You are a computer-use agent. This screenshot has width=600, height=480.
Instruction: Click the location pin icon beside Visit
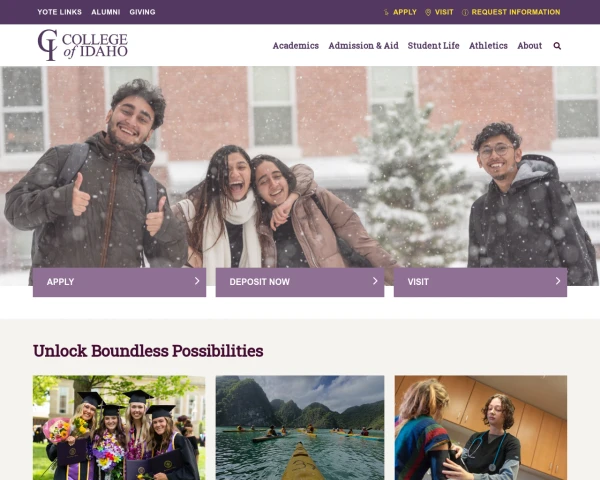428,12
